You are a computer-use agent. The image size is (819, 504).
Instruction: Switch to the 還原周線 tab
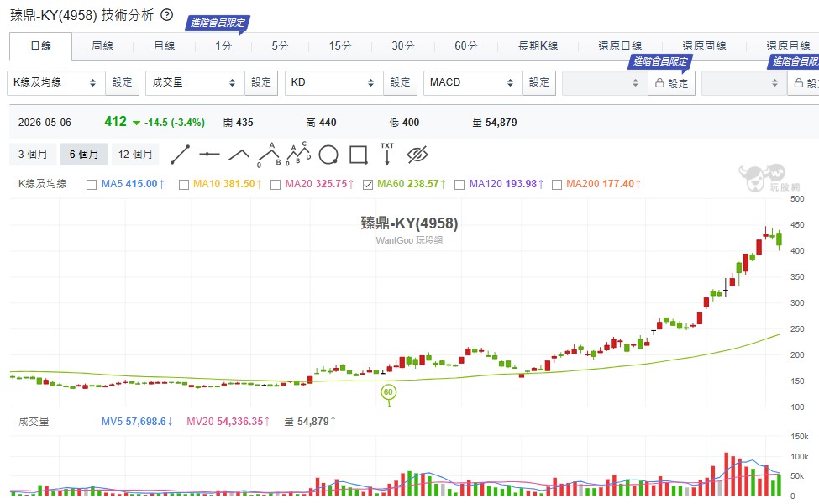(x=704, y=46)
